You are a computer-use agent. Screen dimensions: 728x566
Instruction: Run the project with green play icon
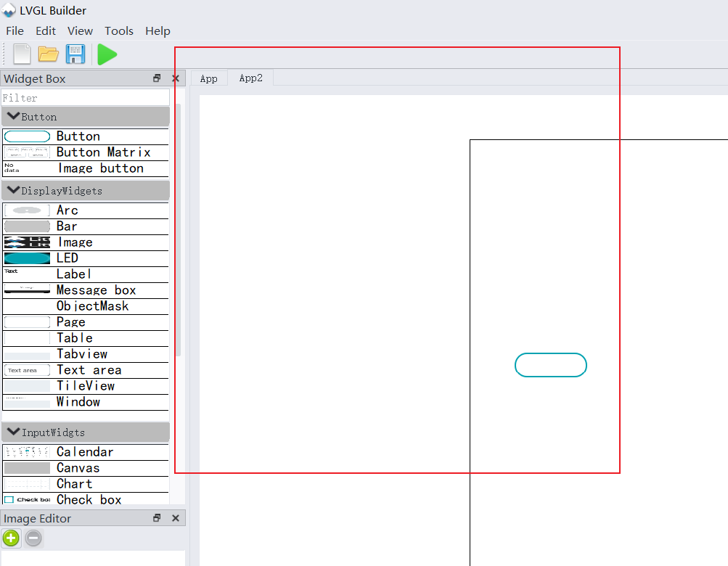106,54
